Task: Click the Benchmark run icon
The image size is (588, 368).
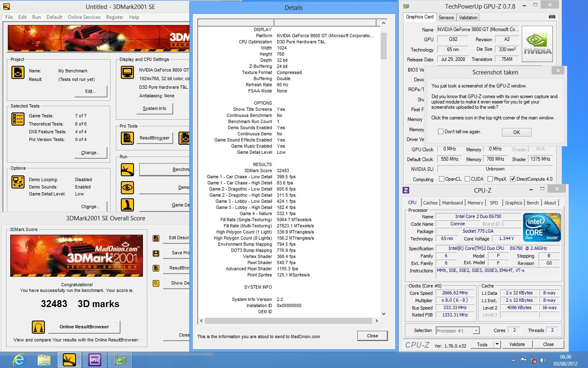Action: (127, 170)
